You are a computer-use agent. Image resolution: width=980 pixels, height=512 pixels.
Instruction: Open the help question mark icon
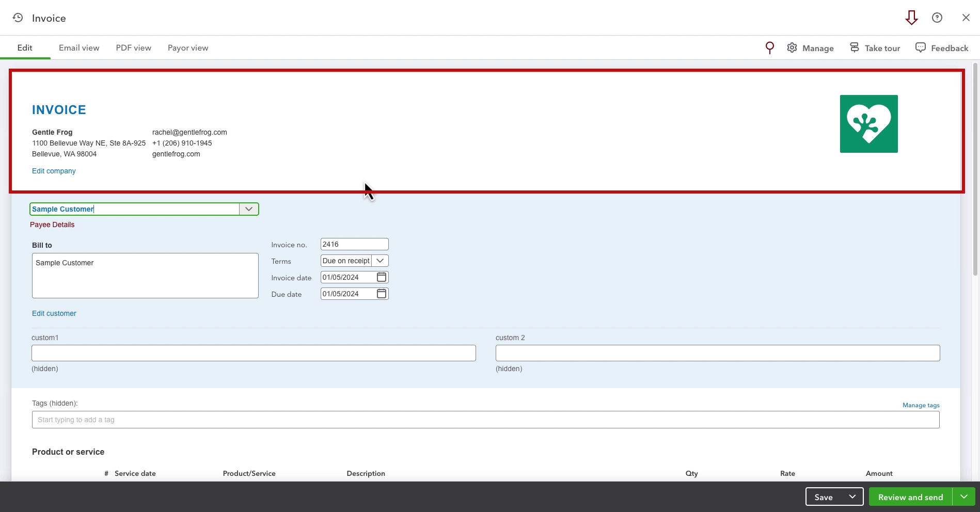tap(937, 18)
